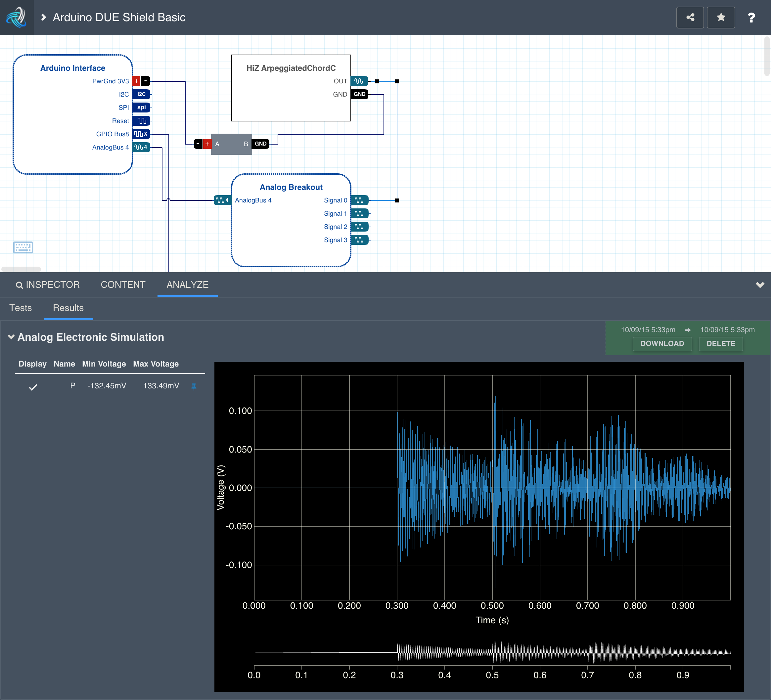Click the spi port on Arduino Interface
The width and height of the screenshot is (771, 700).
(142, 108)
